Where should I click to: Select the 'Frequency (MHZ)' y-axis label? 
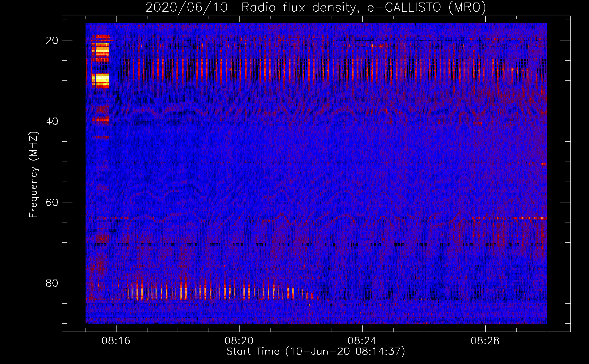click(x=33, y=175)
